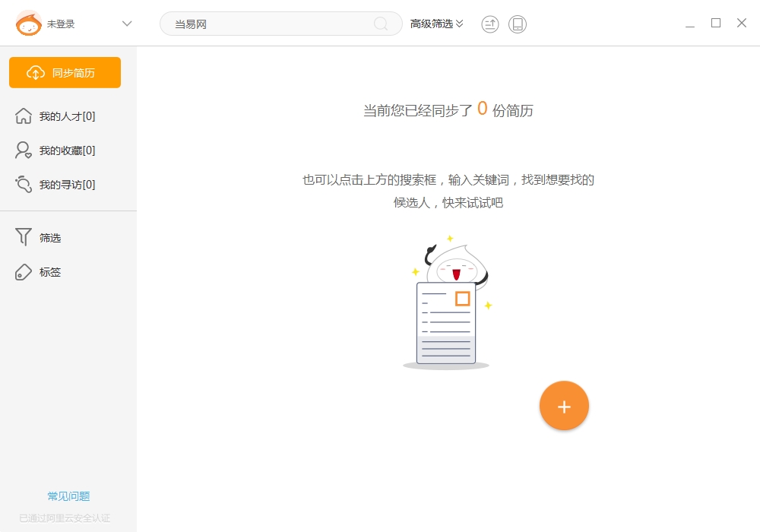Screen dimensions: 760x532
Task: Click the 同步简历 button
Action: tap(65, 72)
